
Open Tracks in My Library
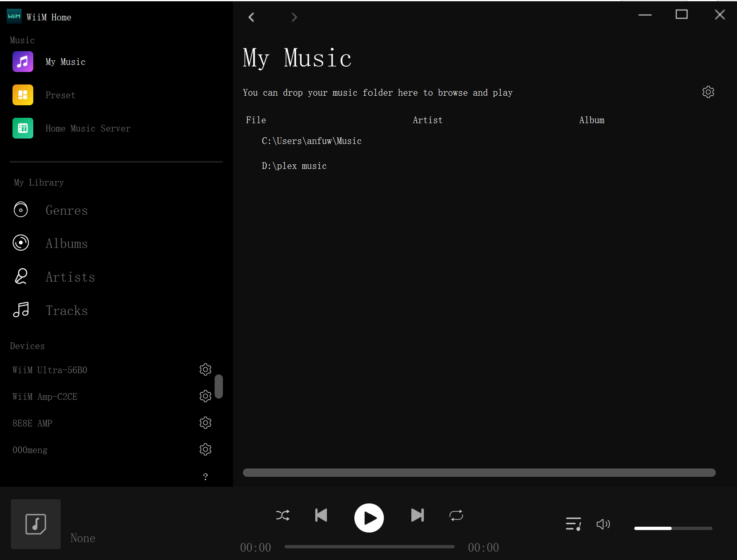(x=67, y=311)
